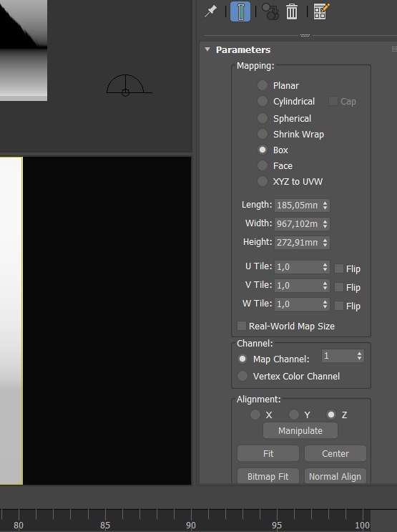Flip the W Tile

click(x=338, y=306)
